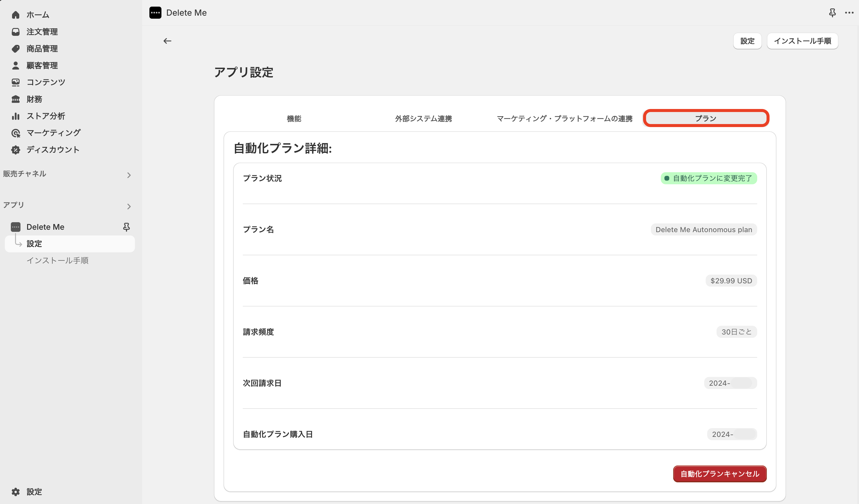Click the プラン状況 row label
Image resolution: width=859 pixels, height=504 pixels.
pyautogui.click(x=262, y=178)
